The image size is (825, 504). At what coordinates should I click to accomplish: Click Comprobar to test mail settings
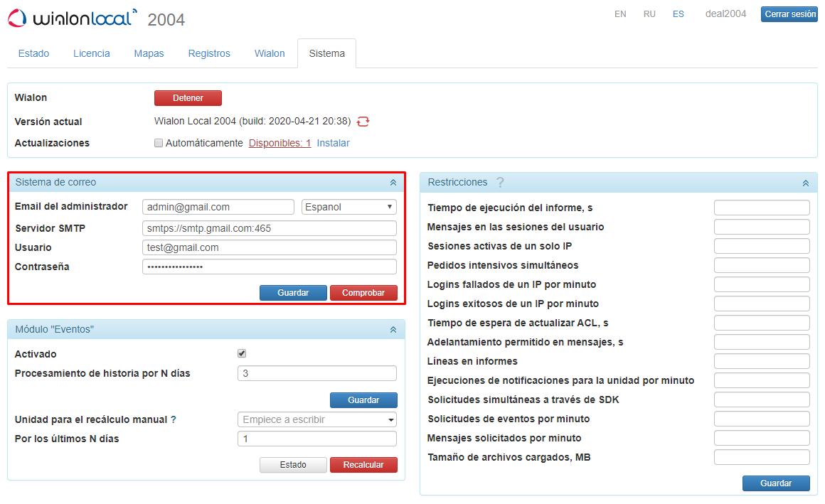coord(363,292)
